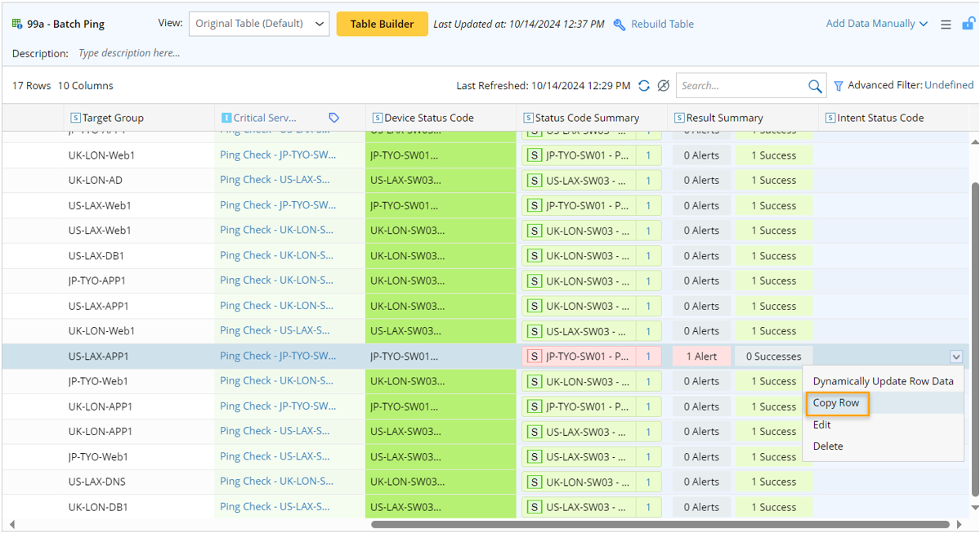This screenshot has height=534, width=980.
Task: Click the crossed-out circle icon beside refresh
Action: [x=664, y=86]
